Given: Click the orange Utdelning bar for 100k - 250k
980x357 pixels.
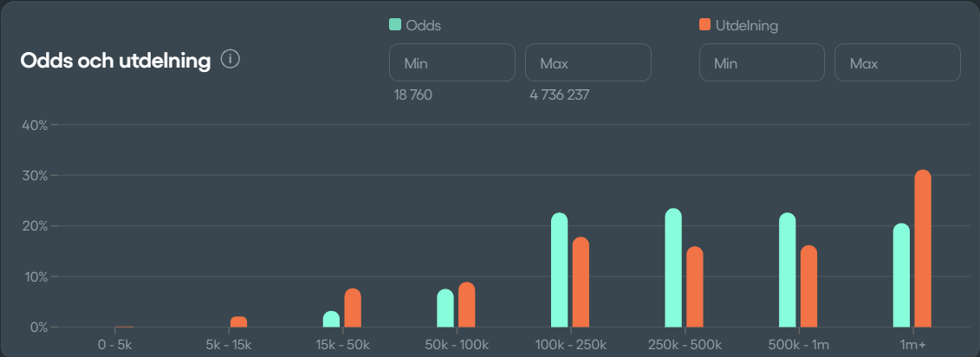Looking at the screenshot, I should 581,282.
